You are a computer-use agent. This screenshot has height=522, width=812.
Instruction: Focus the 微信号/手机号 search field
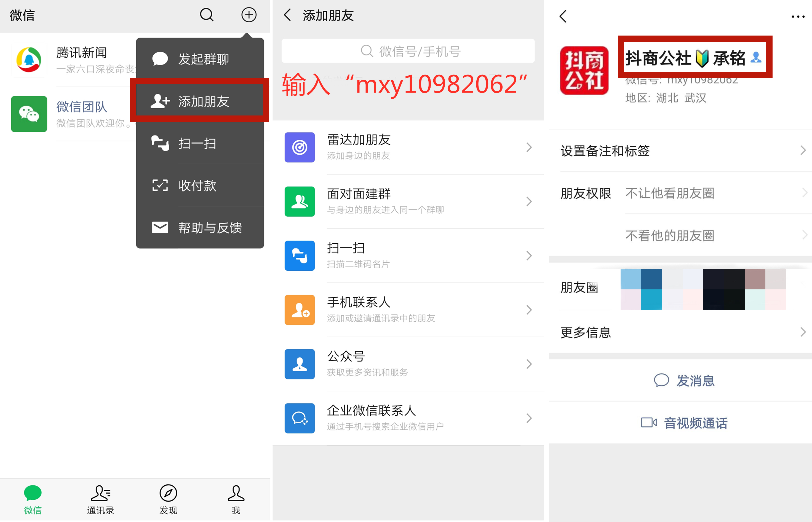tap(408, 51)
